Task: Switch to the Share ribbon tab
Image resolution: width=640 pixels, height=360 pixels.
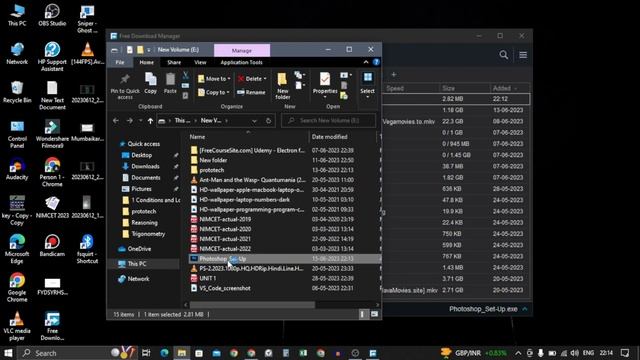Action: 174,62
